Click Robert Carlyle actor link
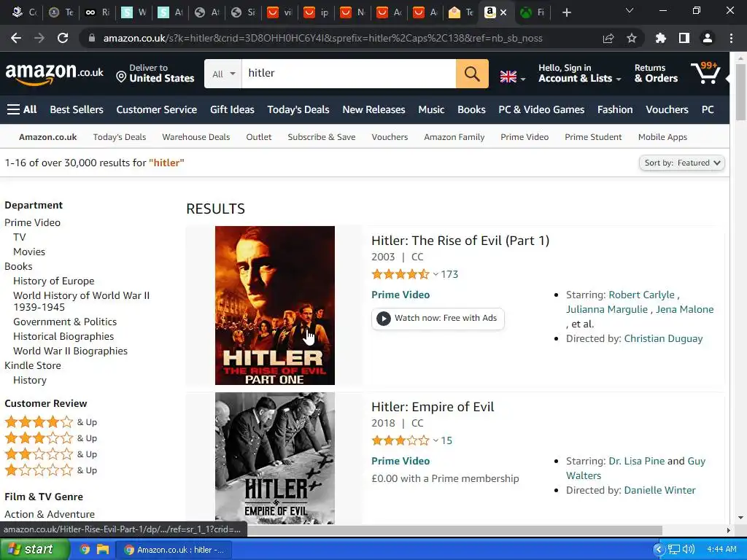This screenshot has width=747, height=560. pyautogui.click(x=641, y=295)
